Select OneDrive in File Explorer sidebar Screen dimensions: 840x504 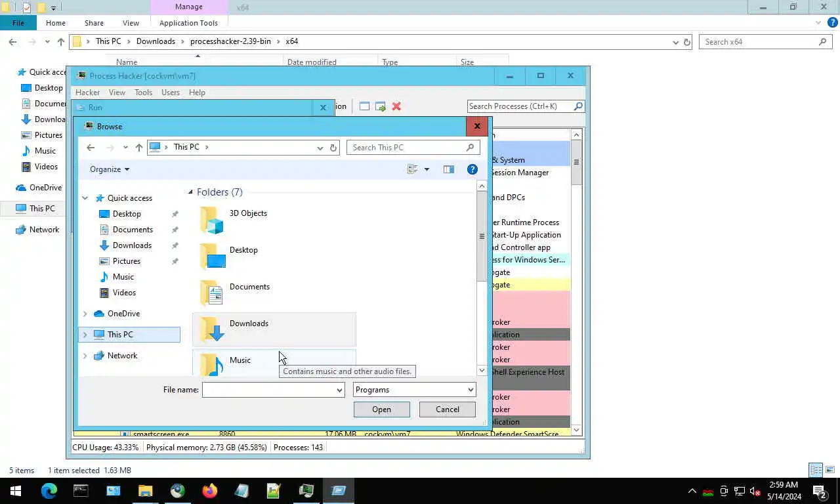point(45,188)
